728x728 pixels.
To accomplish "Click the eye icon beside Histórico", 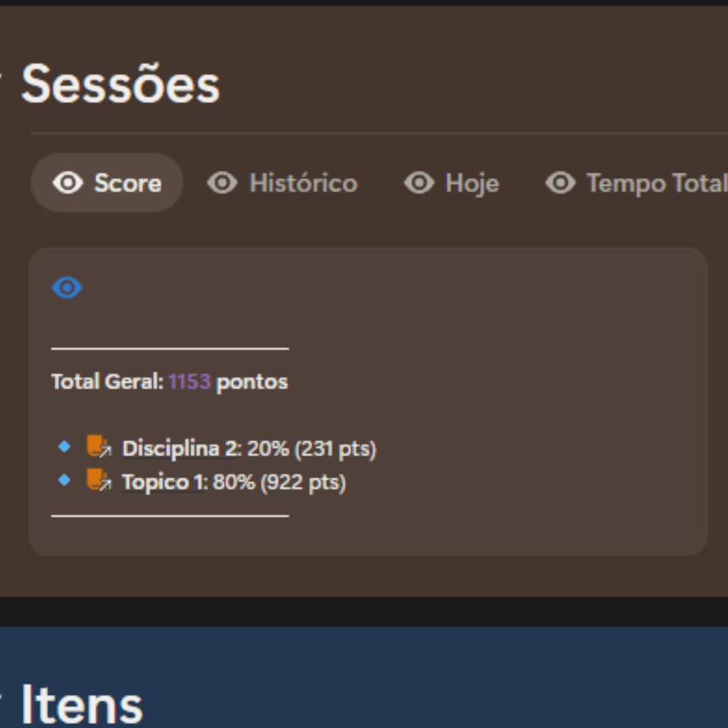I will 222,183.
